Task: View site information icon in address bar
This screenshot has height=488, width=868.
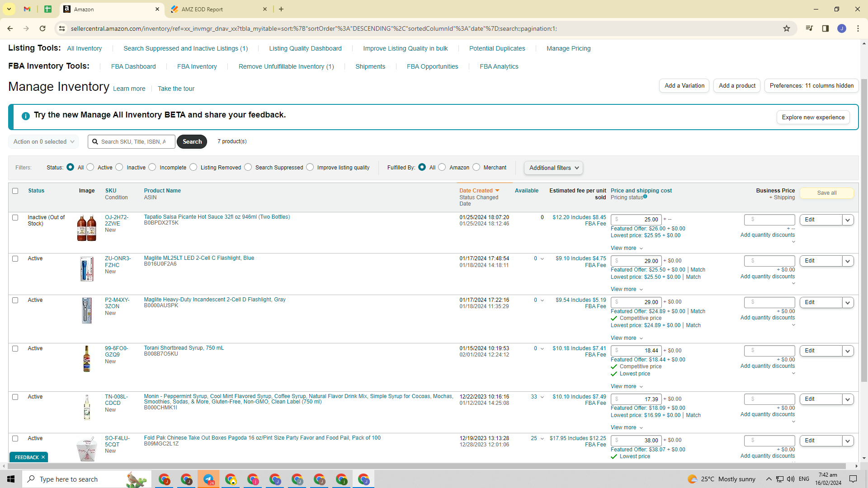Action: pos(62,28)
